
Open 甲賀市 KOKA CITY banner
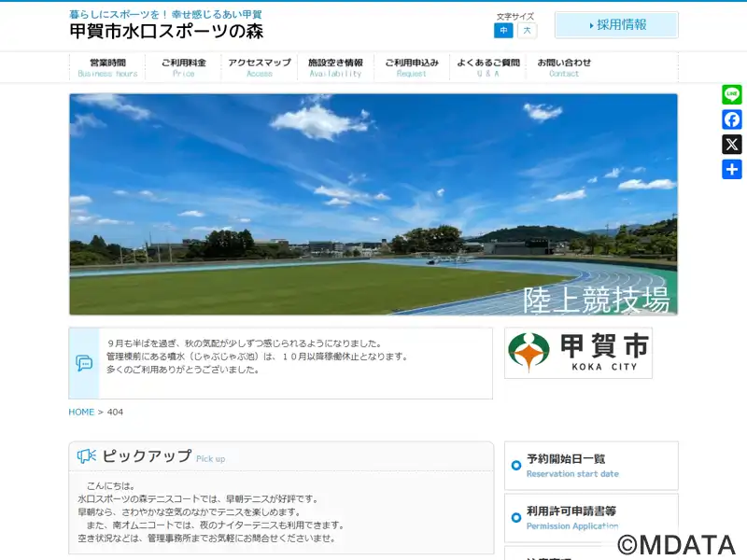578,353
